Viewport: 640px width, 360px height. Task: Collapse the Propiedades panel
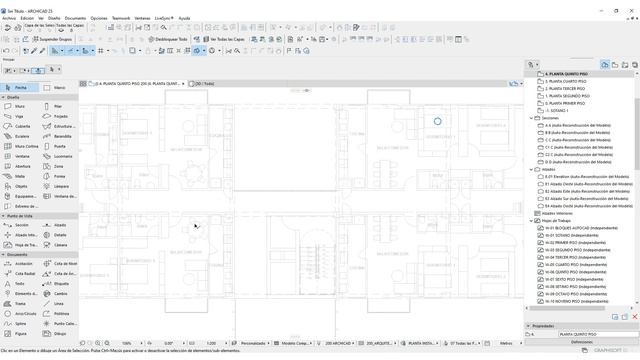point(528,326)
